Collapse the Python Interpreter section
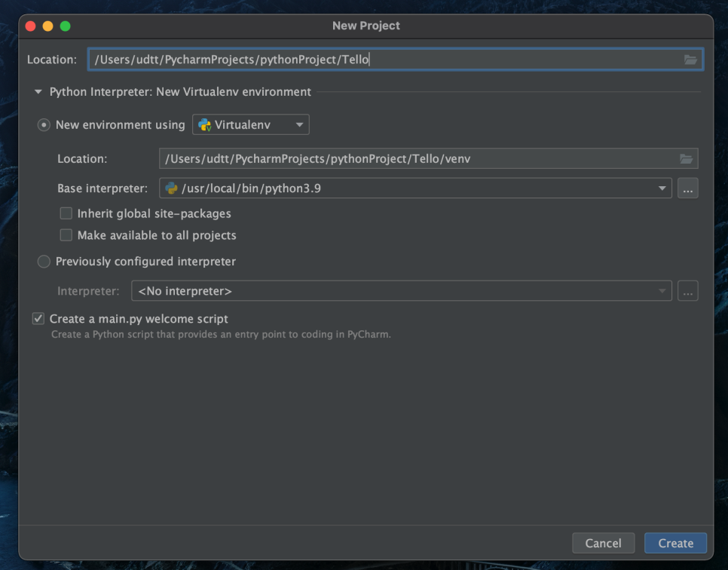This screenshot has height=570, width=728. pos(38,92)
